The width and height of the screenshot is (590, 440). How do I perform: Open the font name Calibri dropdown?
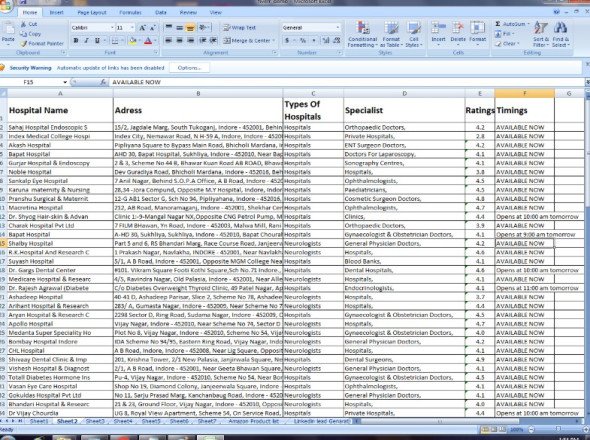click(112, 28)
